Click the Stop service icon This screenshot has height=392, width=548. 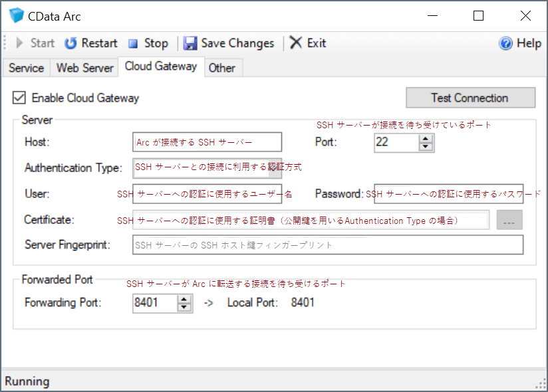133,44
